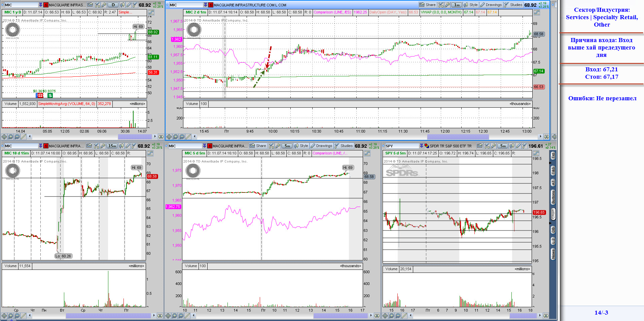Open the Drawings menu of the 1m chart

491,5
